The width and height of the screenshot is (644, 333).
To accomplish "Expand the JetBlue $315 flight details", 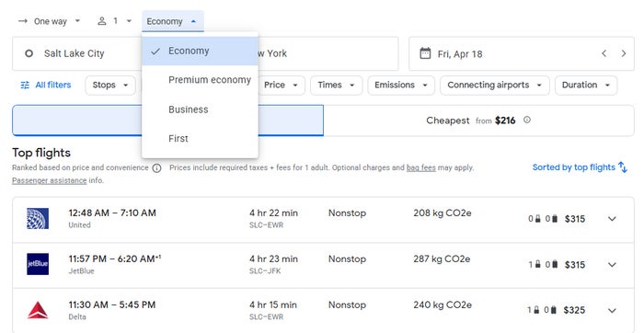I will pyautogui.click(x=612, y=265).
